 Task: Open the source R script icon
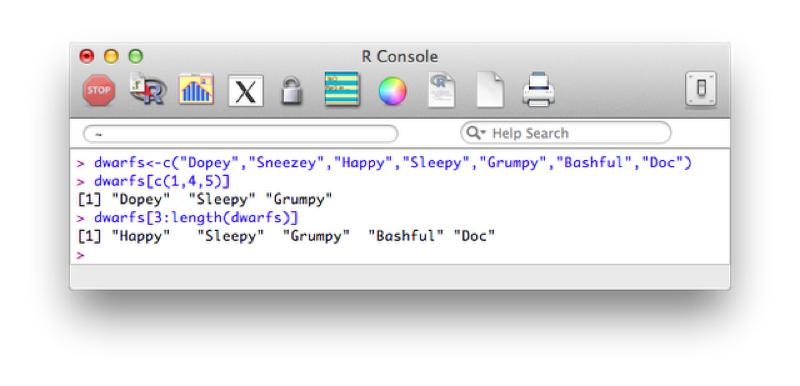(147, 89)
